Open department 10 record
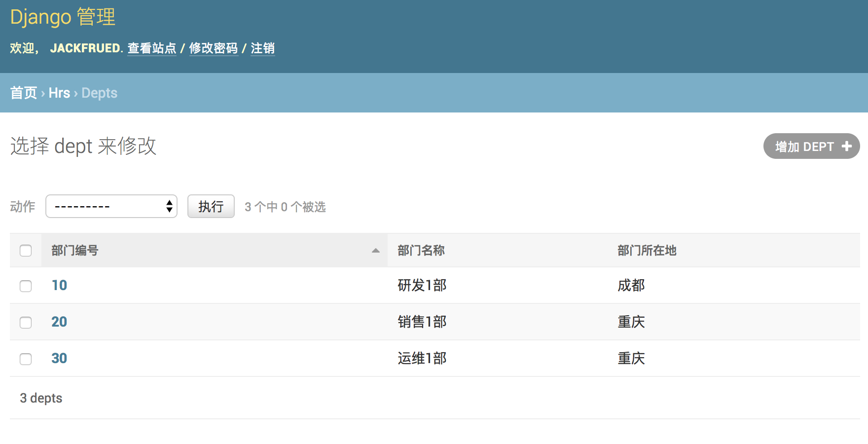This screenshot has width=868, height=444. [x=59, y=285]
